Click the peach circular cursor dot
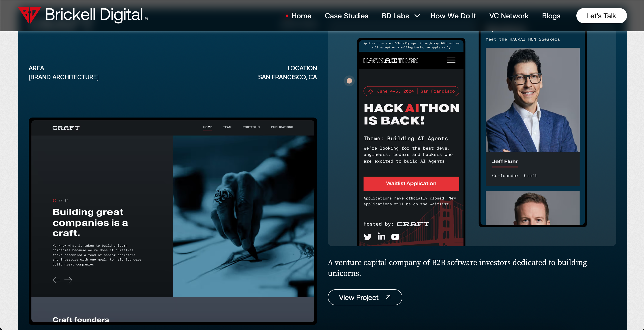Image resolution: width=644 pixels, height=330 pixels. tap(349, 81)
